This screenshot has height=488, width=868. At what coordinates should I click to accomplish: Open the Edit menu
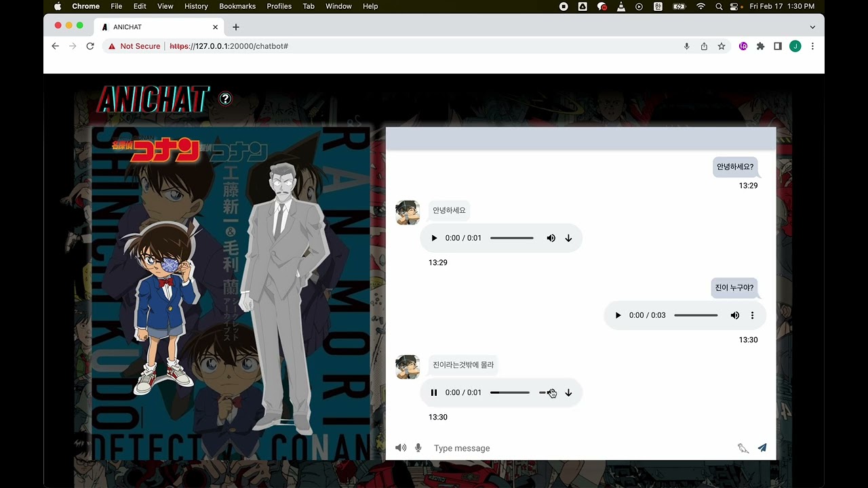140,6
